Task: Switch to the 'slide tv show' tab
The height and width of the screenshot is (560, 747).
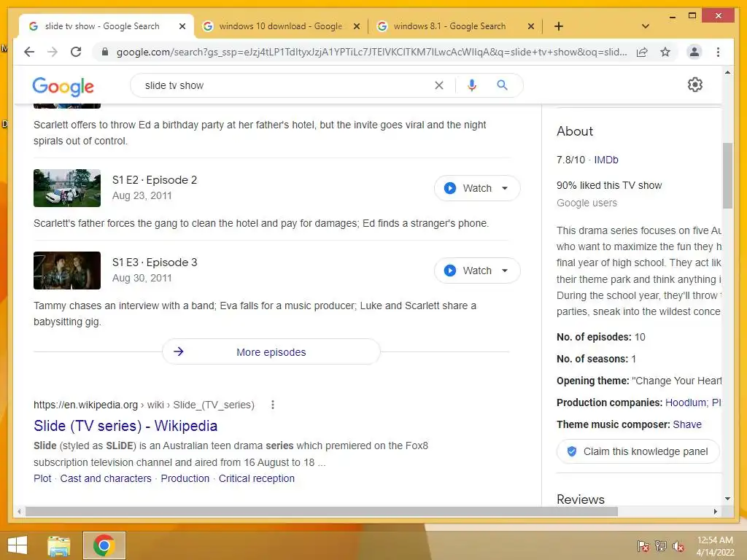Action: click(x=102, y=26)
